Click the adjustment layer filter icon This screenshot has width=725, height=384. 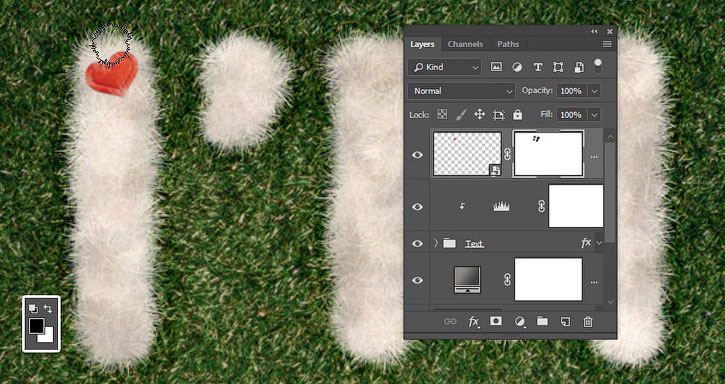[517, 67]
